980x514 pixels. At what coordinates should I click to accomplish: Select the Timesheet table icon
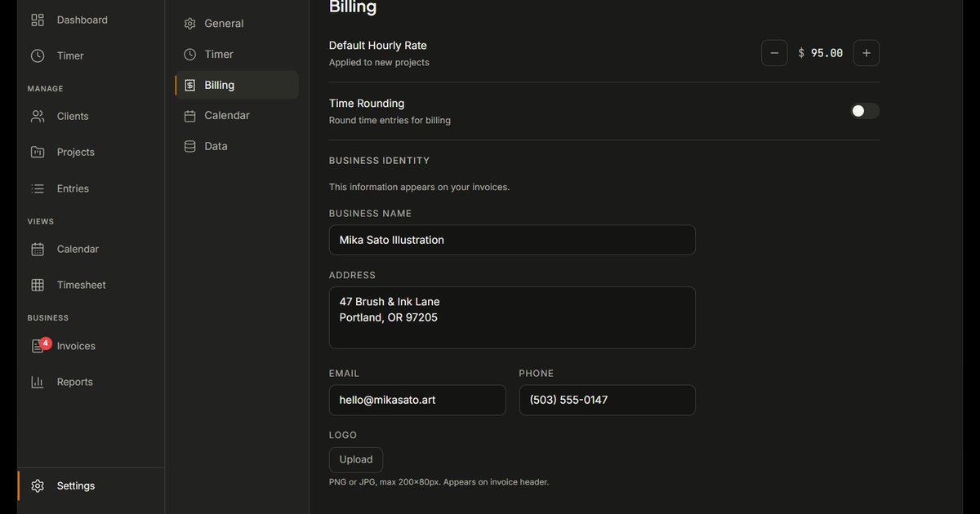(x=38, y=285)
